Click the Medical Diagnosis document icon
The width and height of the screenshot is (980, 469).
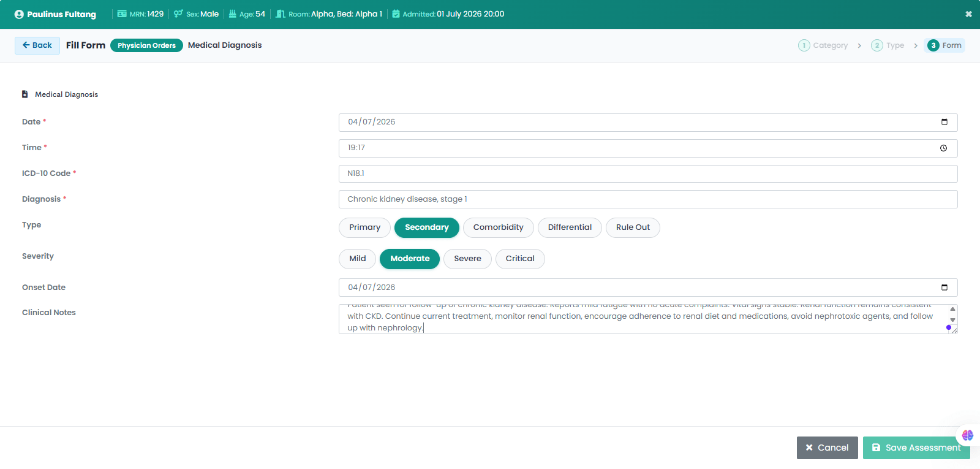(25, 94)
